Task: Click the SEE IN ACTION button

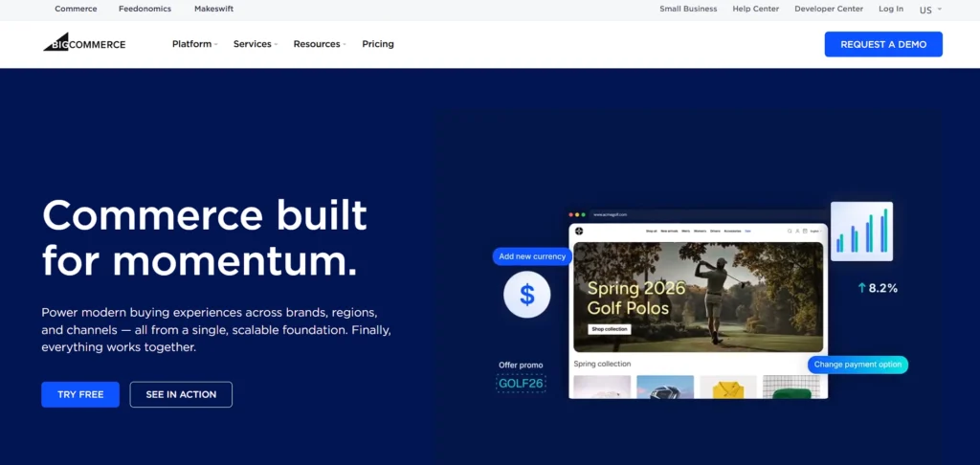Action: coord(181,394)
